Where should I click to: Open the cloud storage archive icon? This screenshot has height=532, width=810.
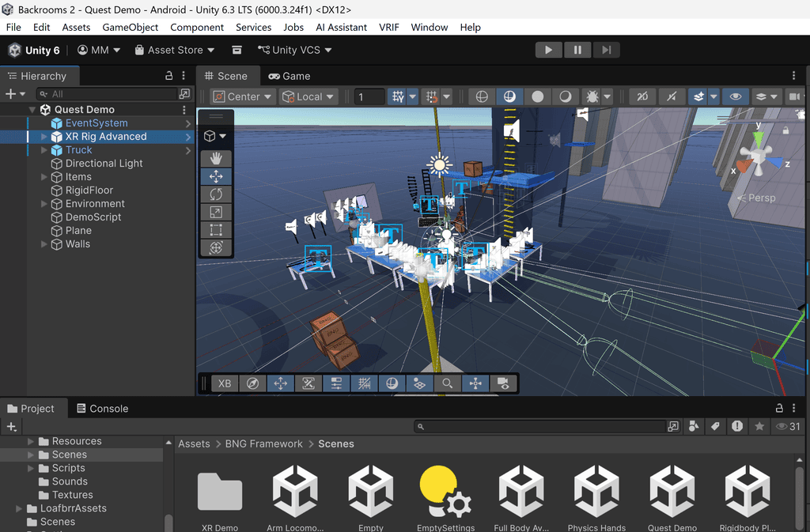pos(237,50)
